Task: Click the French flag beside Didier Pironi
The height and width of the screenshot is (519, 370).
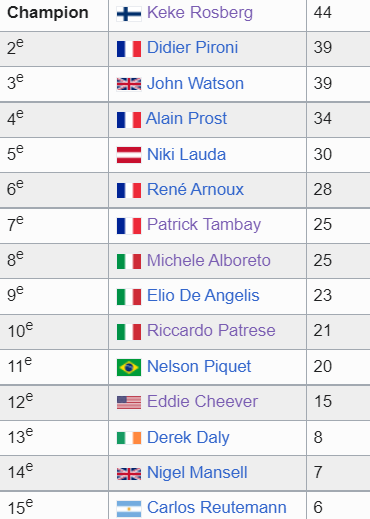Action: tap(129, 49)
